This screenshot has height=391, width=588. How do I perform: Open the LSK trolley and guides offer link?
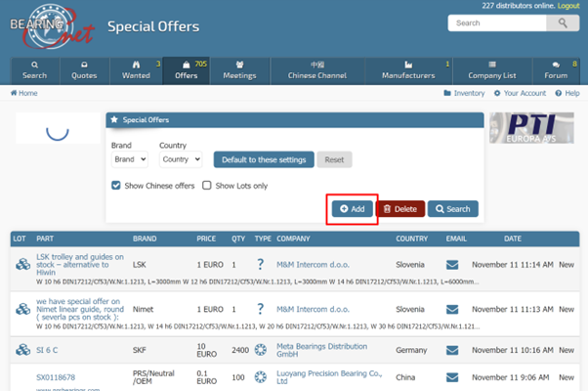(80, 265)
